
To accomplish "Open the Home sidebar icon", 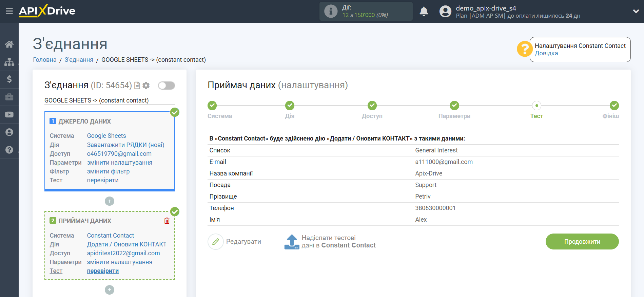I will pos(9,44).
